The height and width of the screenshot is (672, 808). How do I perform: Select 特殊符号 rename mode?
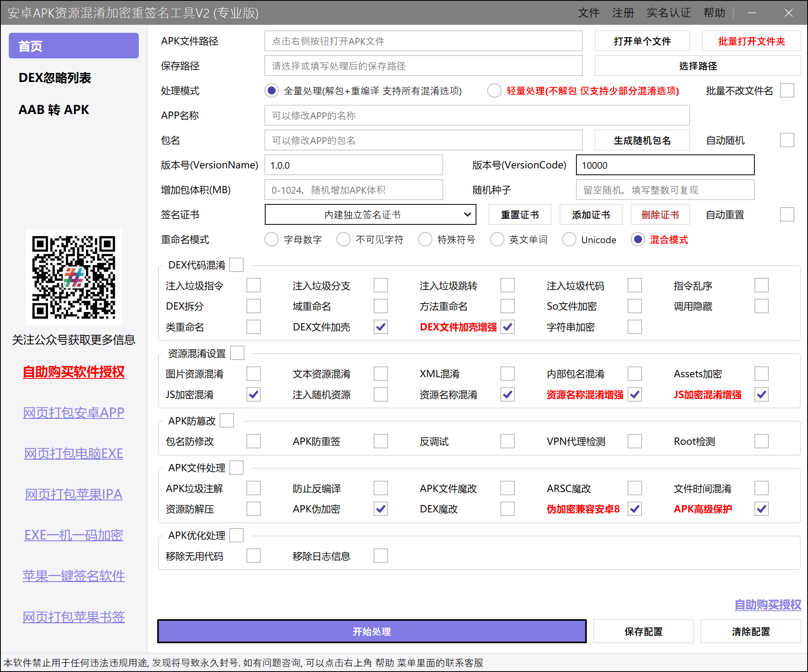point(425,240)
